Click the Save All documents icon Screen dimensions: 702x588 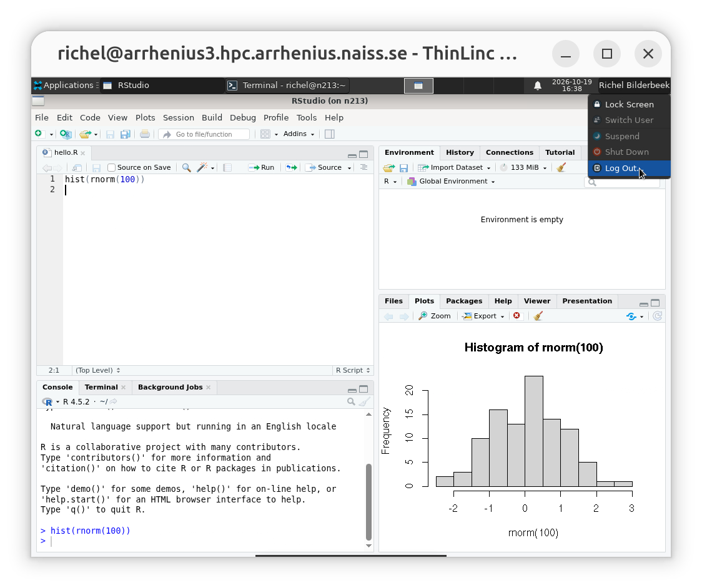126,134
